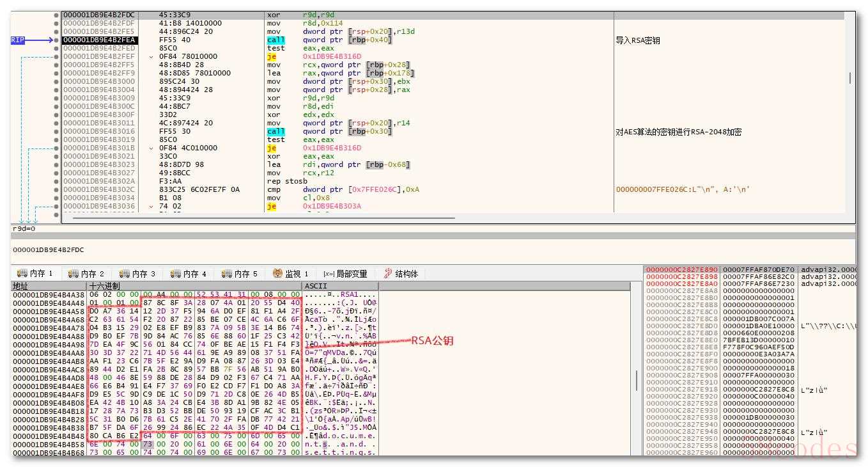The image size is (868, 467).
Task: Select jump target 0x1DB9E4B303A
Action: tap(332, 206)
